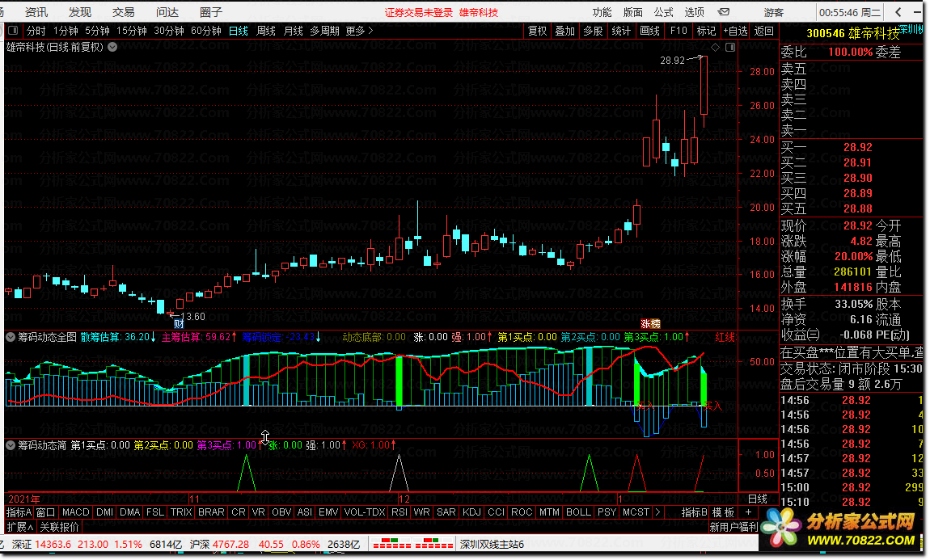Click the 指标B tab

[694, 512]
